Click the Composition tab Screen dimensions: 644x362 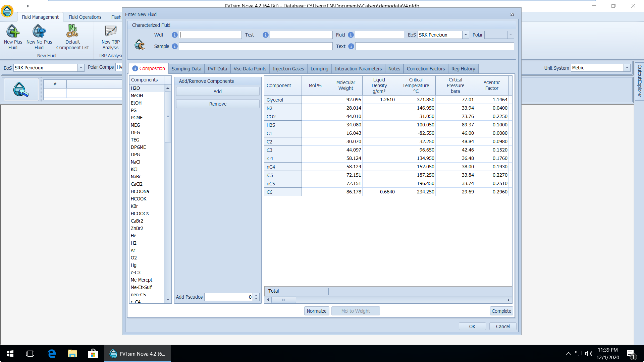(149, 68)
